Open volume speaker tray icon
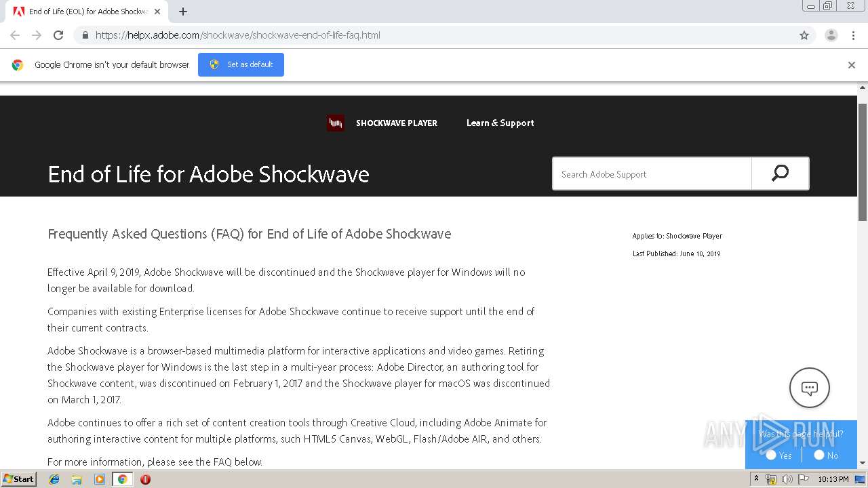Image resolution: width=868 pixels, height=488 pixels. (787, 479)
